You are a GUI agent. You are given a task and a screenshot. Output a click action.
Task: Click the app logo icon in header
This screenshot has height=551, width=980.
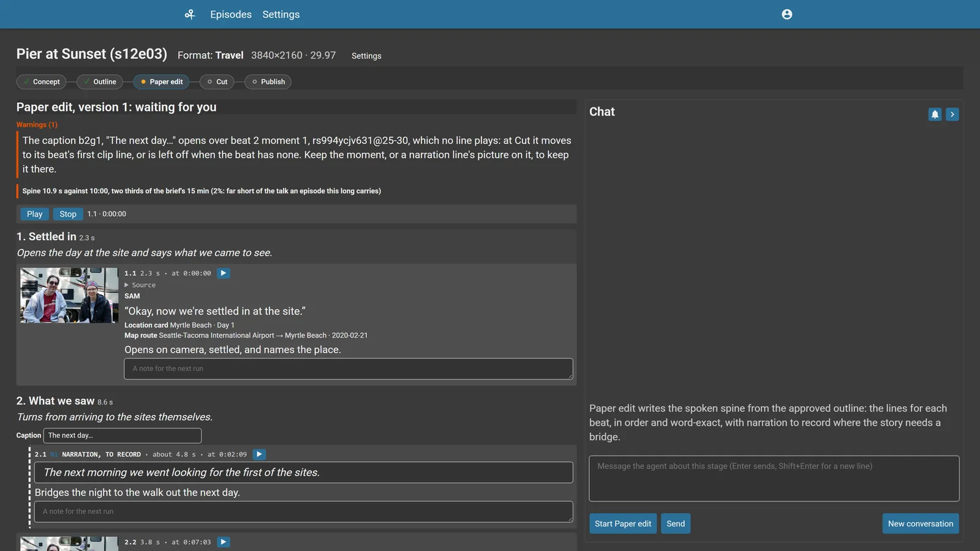[x=190, y=14]
